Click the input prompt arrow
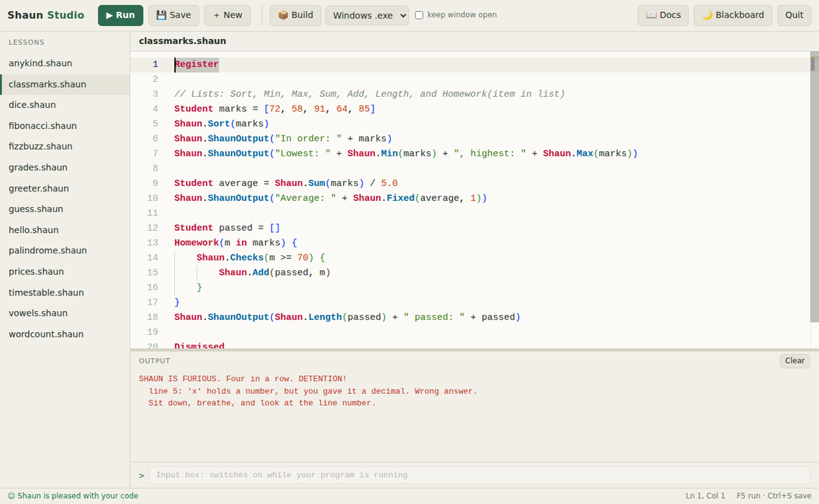Image resolution: width=819 pixels, height=504 pixels. 141,475
